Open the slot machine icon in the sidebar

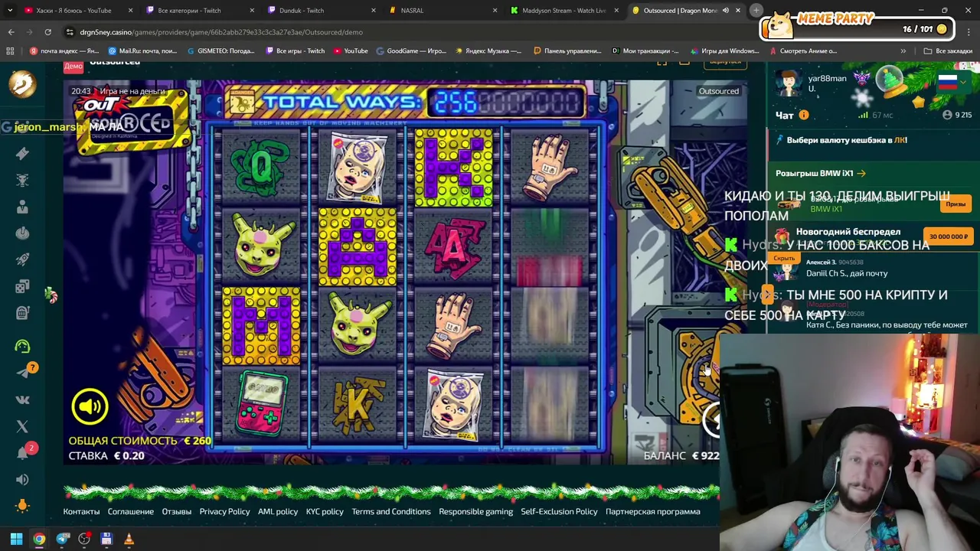(x=22, y=312)
